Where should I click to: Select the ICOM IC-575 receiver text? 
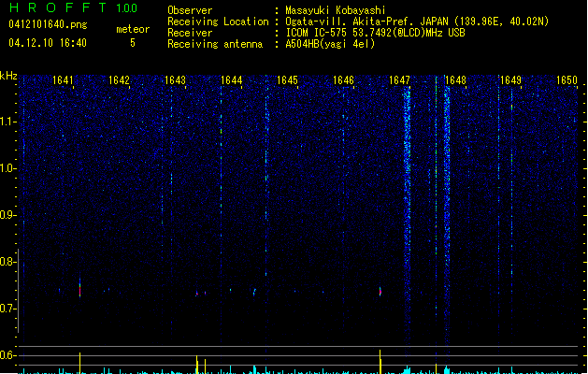(375, 33)
